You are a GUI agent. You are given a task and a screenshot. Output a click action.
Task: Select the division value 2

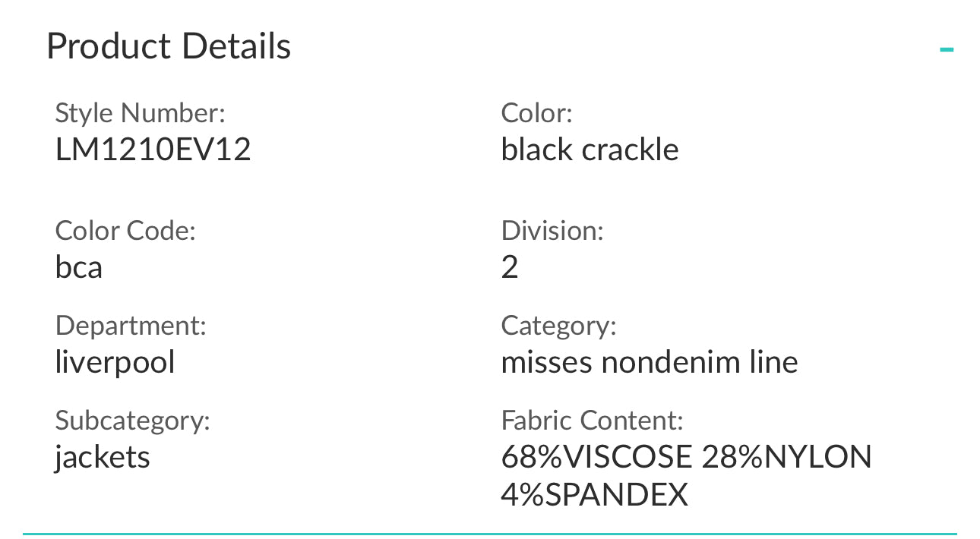510,267
